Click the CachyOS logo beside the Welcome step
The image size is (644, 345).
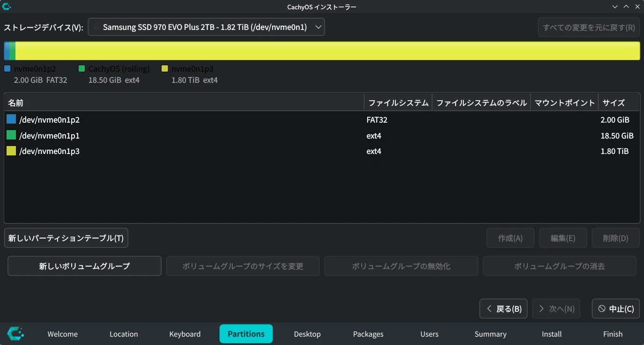(x=15, y=334)
